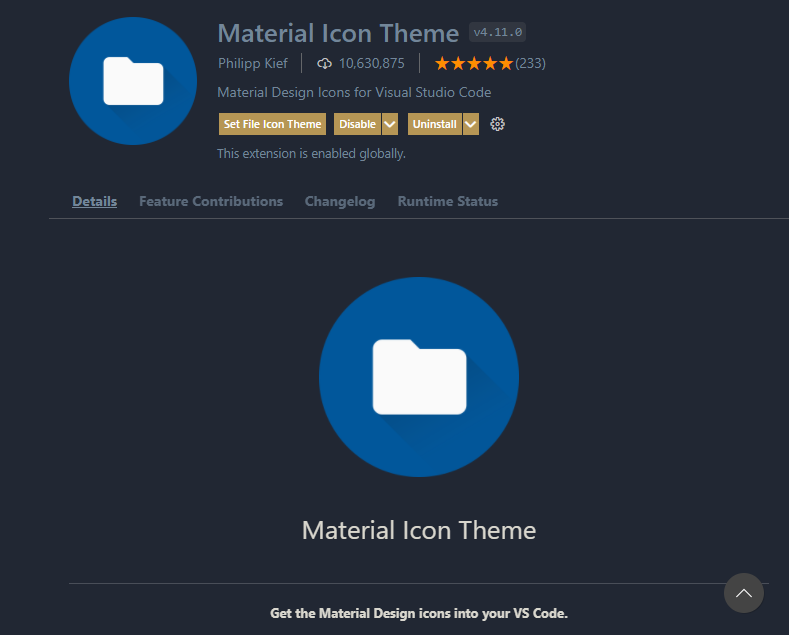
Task: Click the large folder logo in README
Action: pyautogui.click(x=419, y=377)
